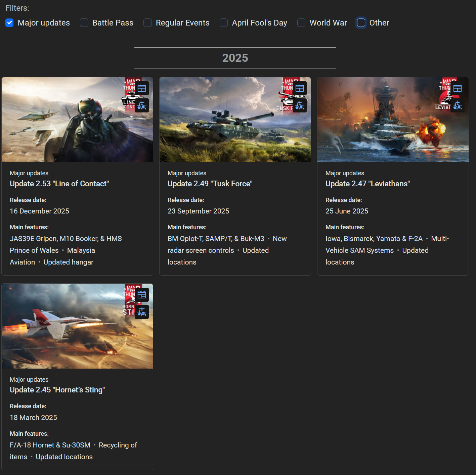Open Update 2.47 "Leviathans" title link
The image size is (476, 475).
coord(367,184)
